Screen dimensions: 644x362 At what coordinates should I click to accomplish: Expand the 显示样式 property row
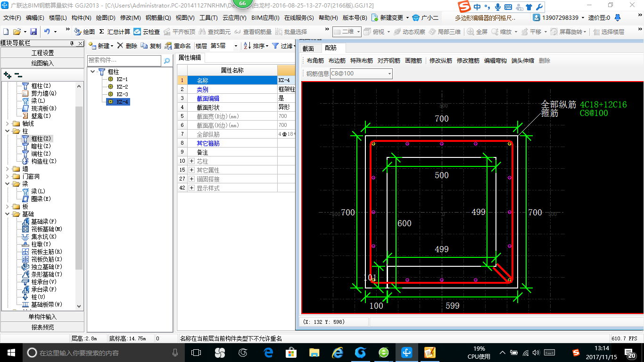191,188
